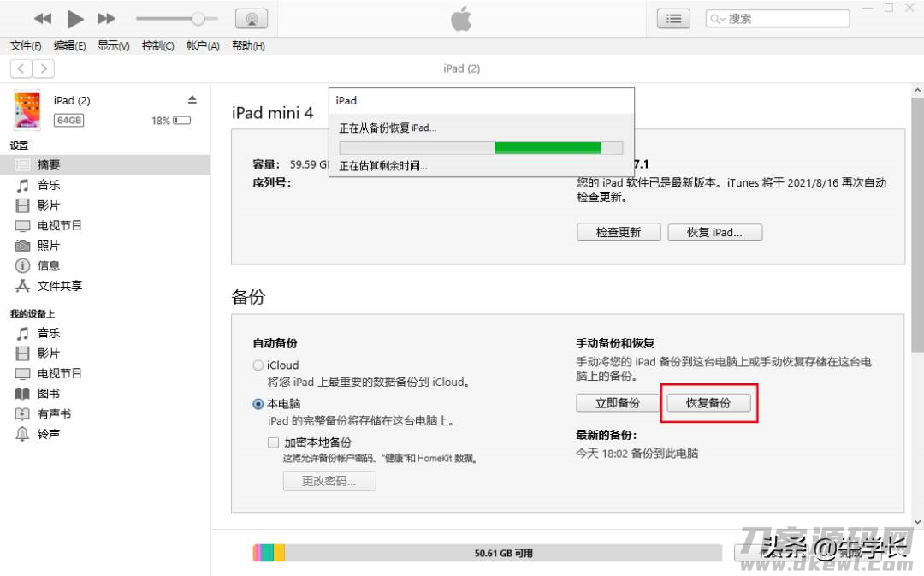Image resolution: width=924 pixels, height=576 pixels.
Task: Enable the 加密本地备份 checkbox
Action: (x=274, y=442)
